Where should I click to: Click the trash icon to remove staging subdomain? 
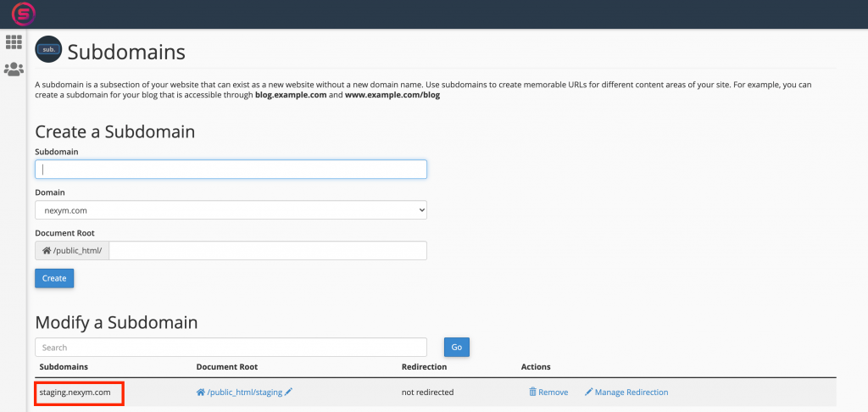532,393
